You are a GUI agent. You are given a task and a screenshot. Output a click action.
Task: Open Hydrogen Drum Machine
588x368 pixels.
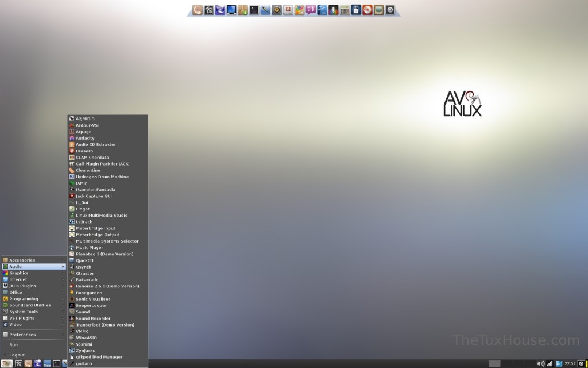(107, 177)
